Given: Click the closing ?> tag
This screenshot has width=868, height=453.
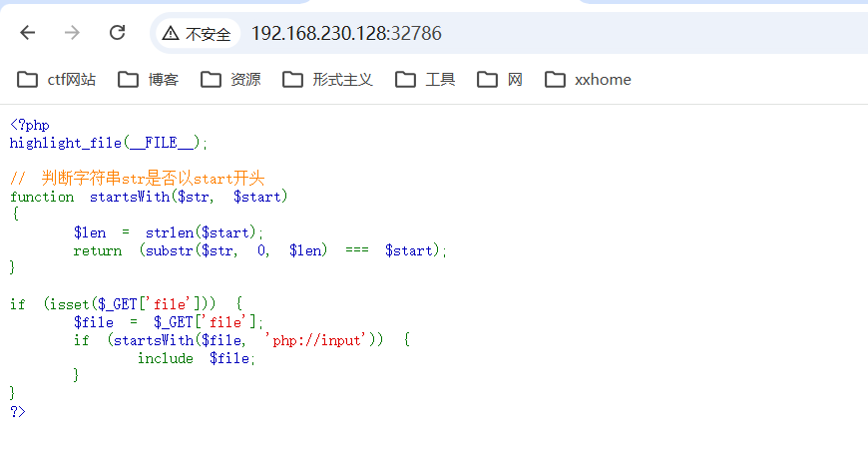Looking at the screenshot, I should (x=18, y=411).
